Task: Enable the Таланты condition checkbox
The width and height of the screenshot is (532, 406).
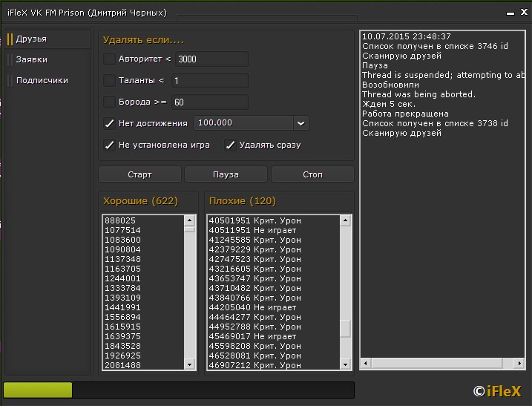Action: 109,80
